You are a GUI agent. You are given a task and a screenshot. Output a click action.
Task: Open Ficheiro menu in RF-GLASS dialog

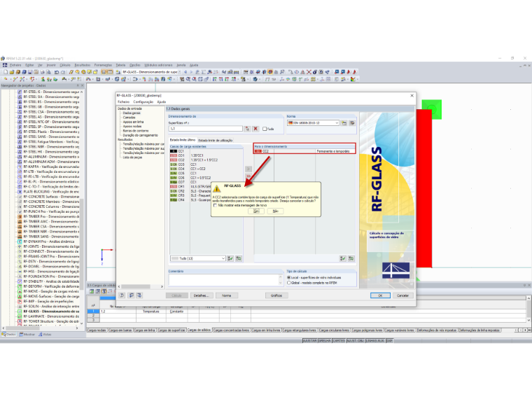tap(123, 101)
